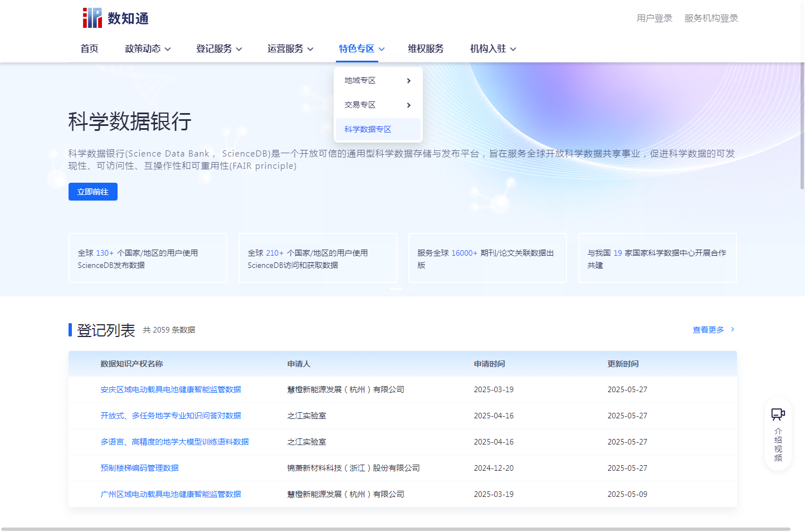
Task: Open 安庆区域电动载具电池健康智能监管数据 entry
Action: coord(170,389)
